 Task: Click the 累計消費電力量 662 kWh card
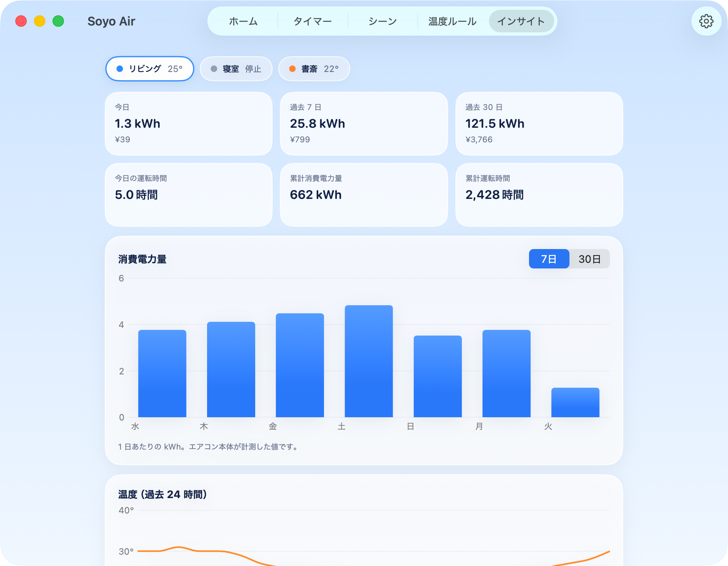click(x=364, y=195)
